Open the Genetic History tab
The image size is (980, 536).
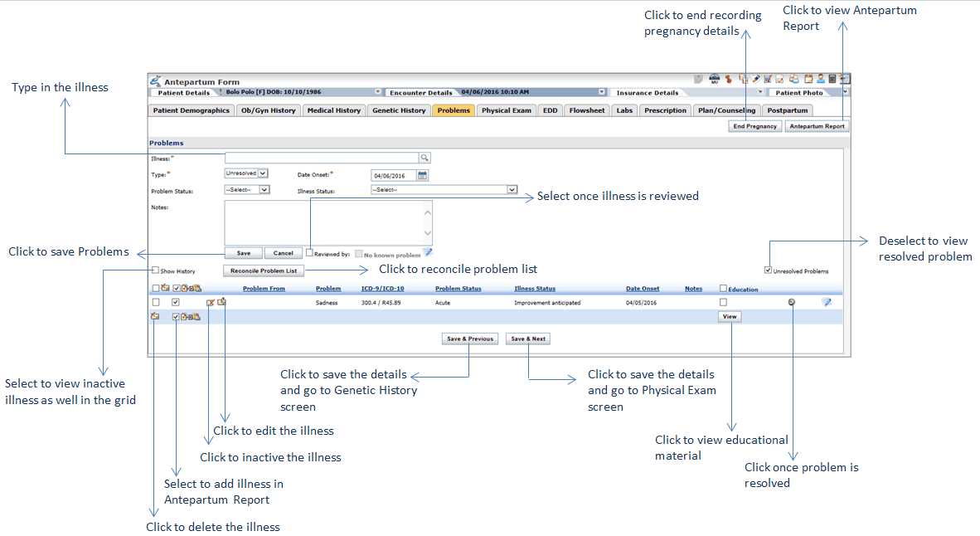[399, 110]
